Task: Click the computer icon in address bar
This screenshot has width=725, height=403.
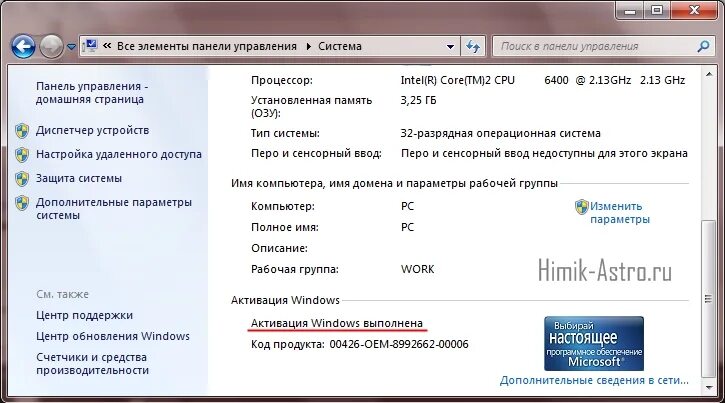Action: click(90, 46)
